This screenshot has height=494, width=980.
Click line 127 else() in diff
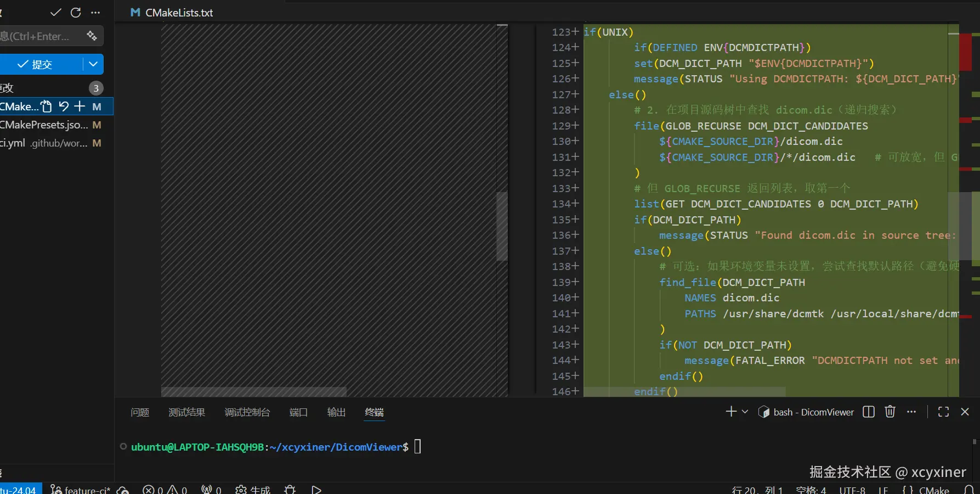[627, 94]
